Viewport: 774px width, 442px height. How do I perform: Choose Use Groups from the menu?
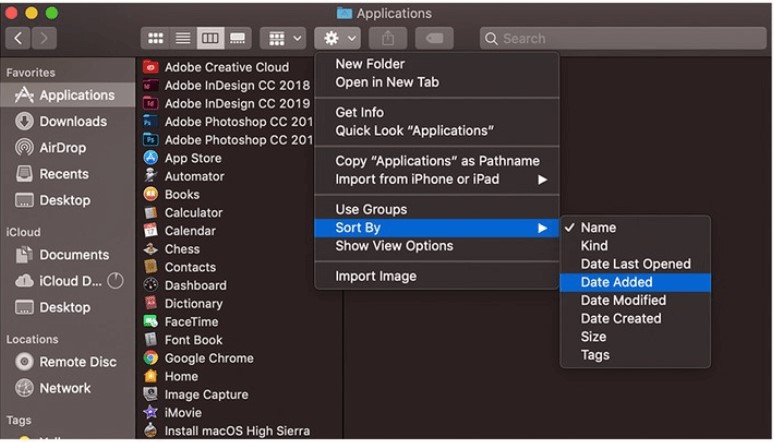(x=437, y=209)
